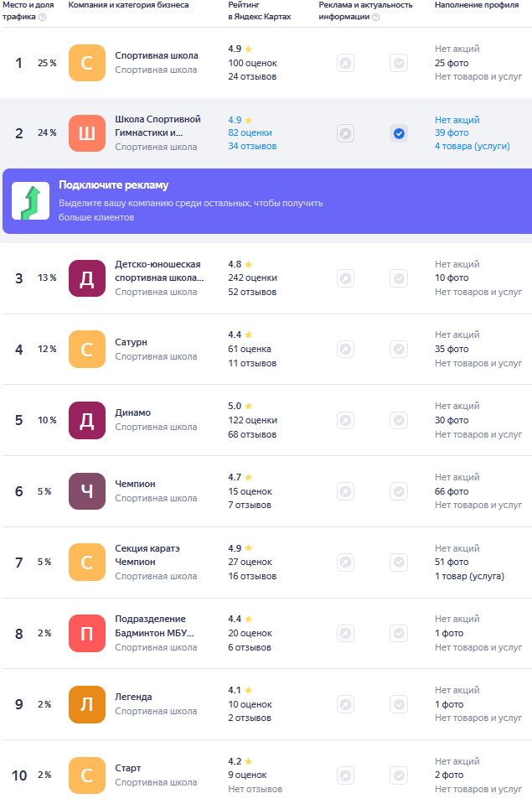Click the advertising icon in Спортивная школа row

(345, 63)
